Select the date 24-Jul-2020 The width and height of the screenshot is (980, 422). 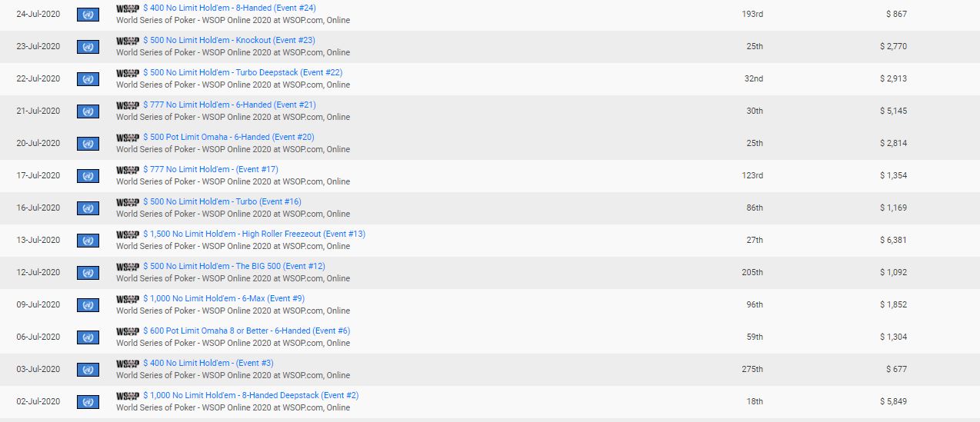click(38, 14)
